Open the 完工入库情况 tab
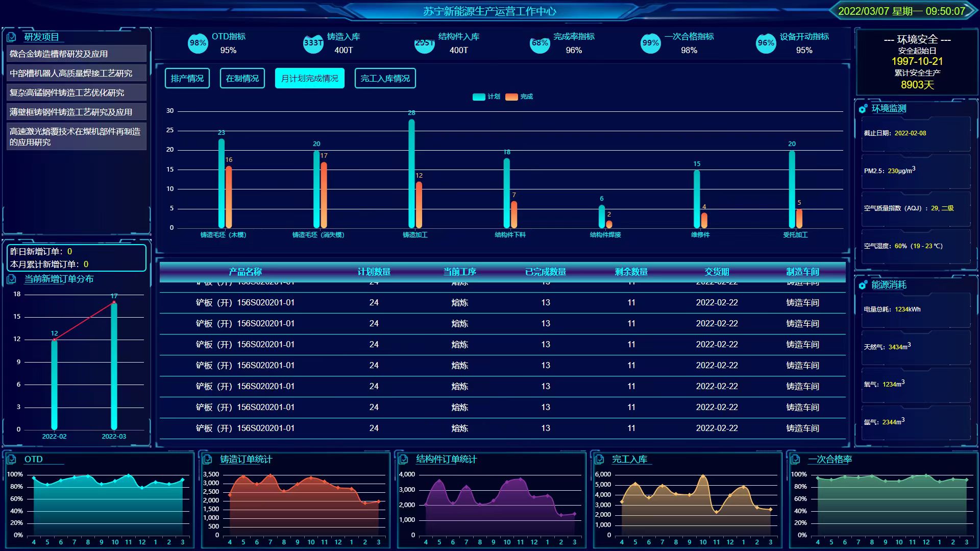The image size is (980, 551). pos(385,78)
